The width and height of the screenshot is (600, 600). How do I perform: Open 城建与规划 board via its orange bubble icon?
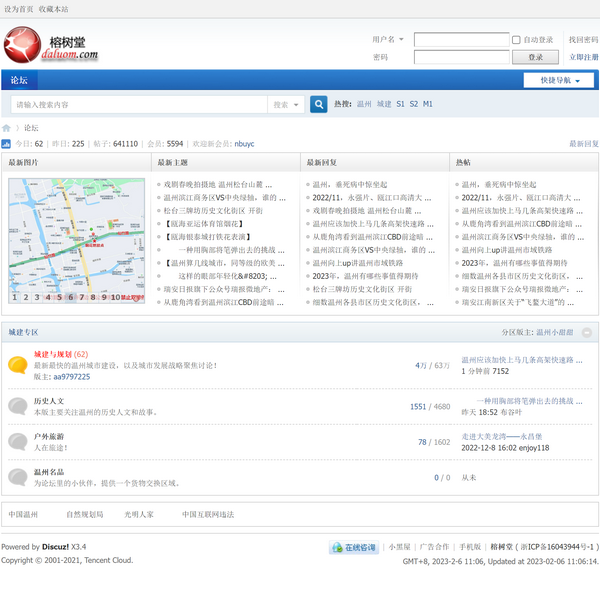(x=17, y=365)
